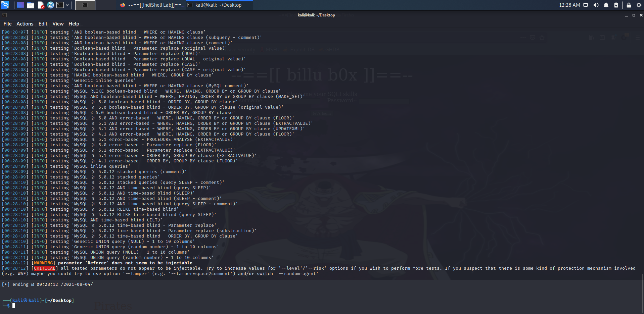Image resolution: width=644 pixels, height=314 pixels.
Task: Open the volume control icon
Action: pos(596,5)
